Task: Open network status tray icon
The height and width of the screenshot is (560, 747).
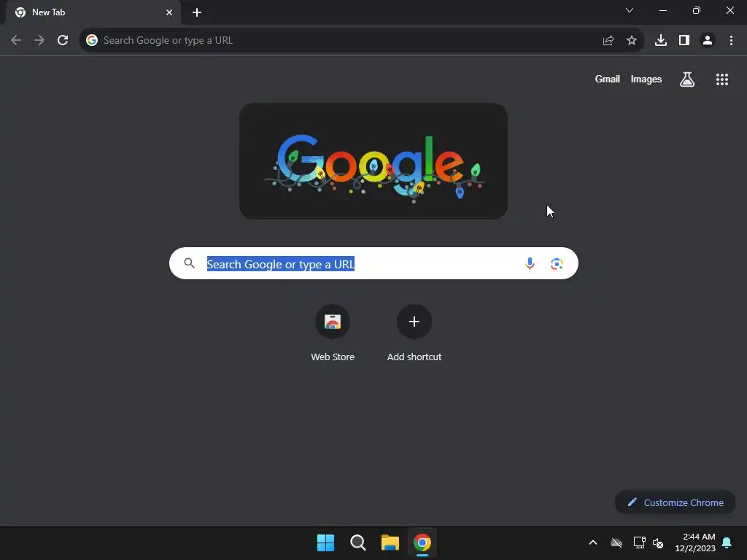Action: 639,542
